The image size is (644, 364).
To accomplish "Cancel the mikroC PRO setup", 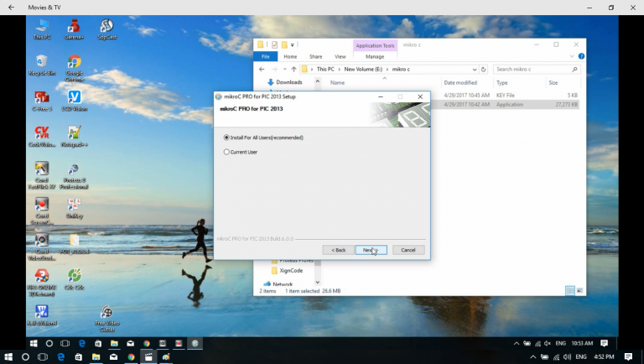I will pos(408,250).
